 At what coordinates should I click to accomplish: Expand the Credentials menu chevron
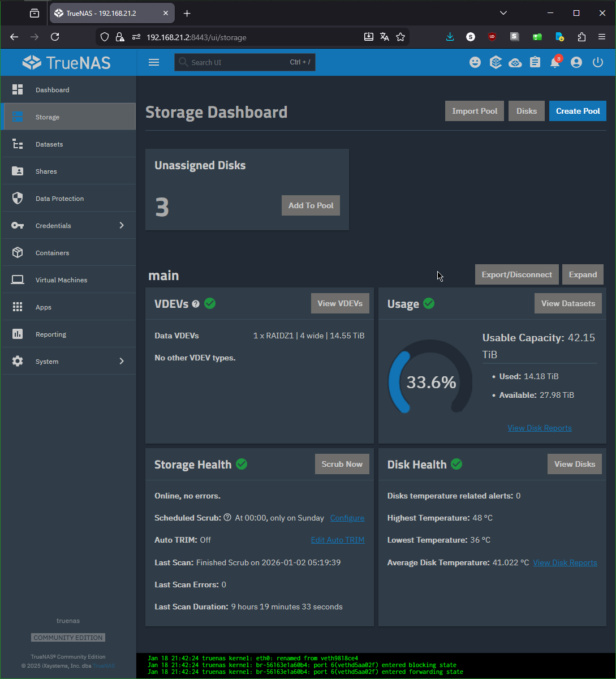122,225
